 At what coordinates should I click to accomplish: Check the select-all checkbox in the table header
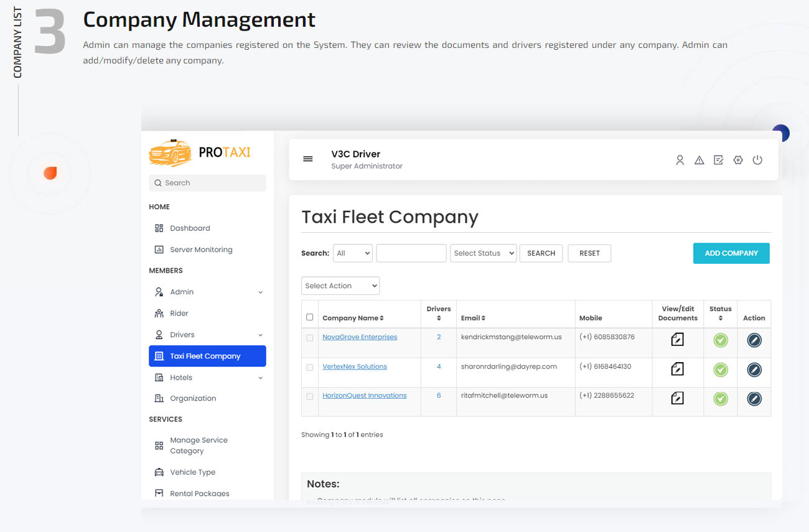click(x=309, y=316)
